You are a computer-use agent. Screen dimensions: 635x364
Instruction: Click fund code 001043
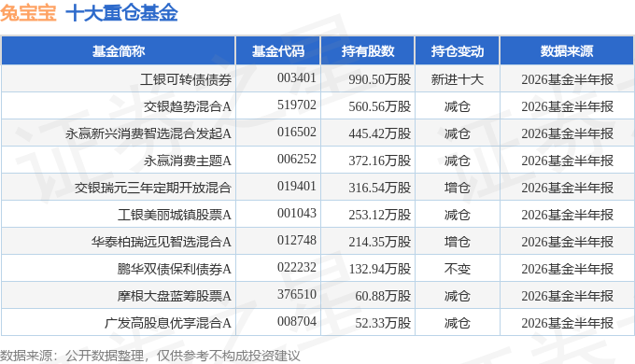coord(296,213)
